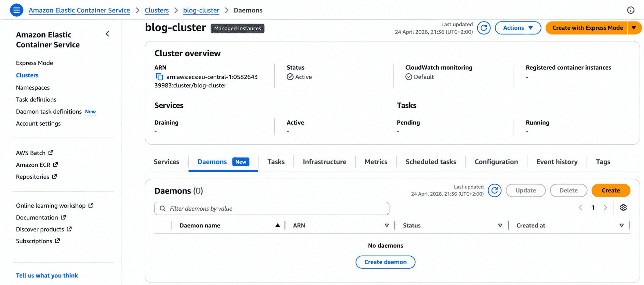Open Account settings in sidebar
This screenshot has width=644, height=285.
tap(38, 124)
